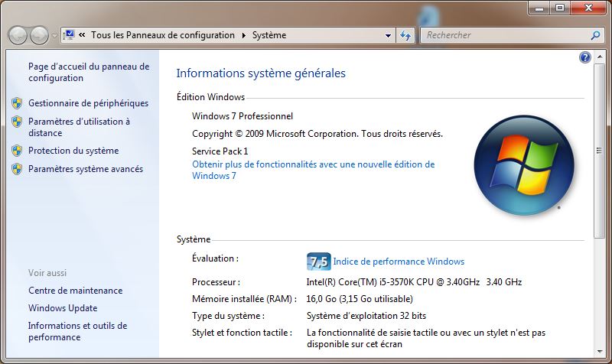This screenshot has height=364, width=612.
Task: Open Windows Update link
Action: click(x=63, y=308)
